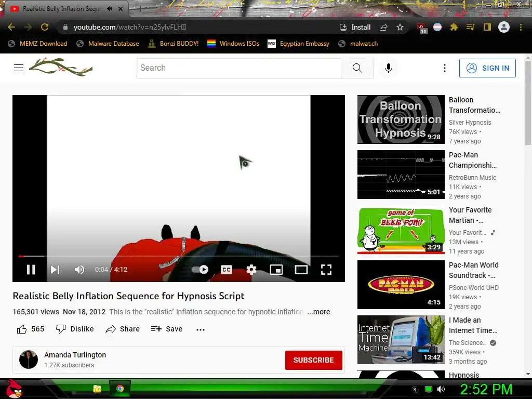The height and width of the screenshot is (399, 532).
Task: Like the video with thumbs up
Action: click(x=31, y=329)
